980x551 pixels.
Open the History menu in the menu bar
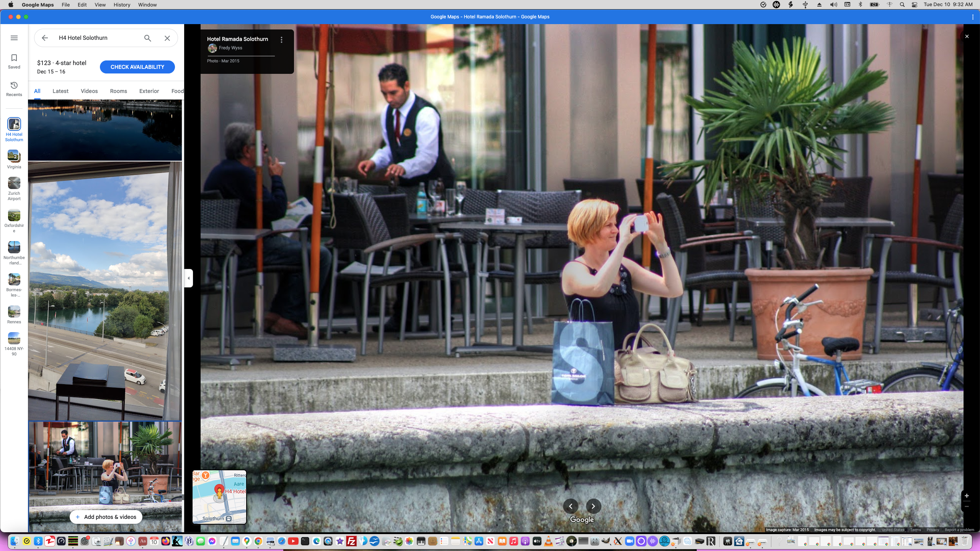coord(121,5)
